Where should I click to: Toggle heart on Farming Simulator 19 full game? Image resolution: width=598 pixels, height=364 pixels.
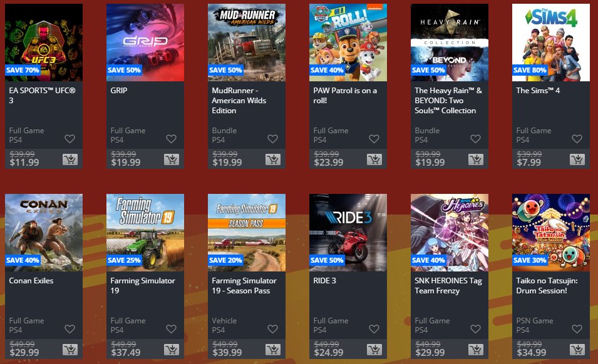tap(171, 329)
